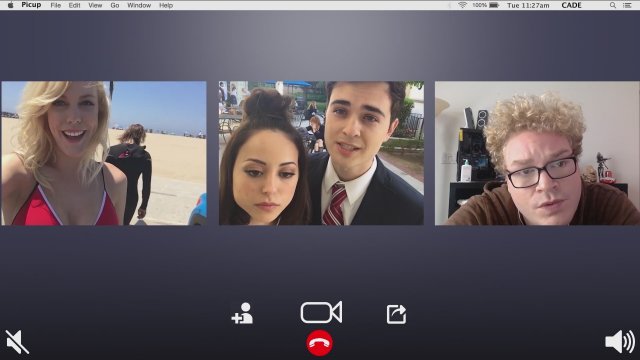The width and height of the screenshot is (640, 360).
Task: Open the Spotlight search icon
Action: (x=613, y=5)
